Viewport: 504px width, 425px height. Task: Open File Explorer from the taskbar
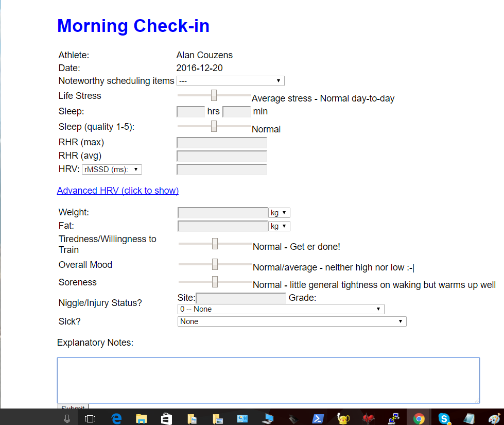tap(142, 419)
